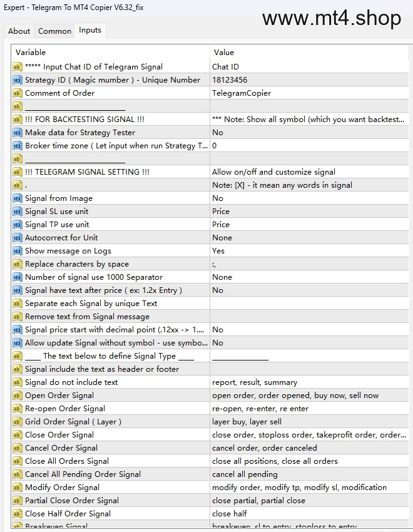413x532 pixels.
Task: Click icon beside Modify Order Signal
Action: (x=17, y=488)
